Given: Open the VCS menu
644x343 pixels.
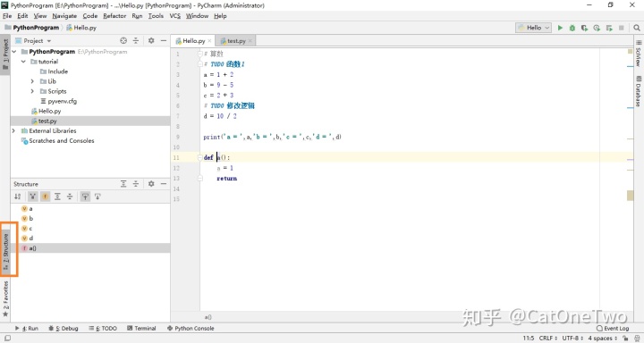Looking at the screenshot, I should coord(175,16).
